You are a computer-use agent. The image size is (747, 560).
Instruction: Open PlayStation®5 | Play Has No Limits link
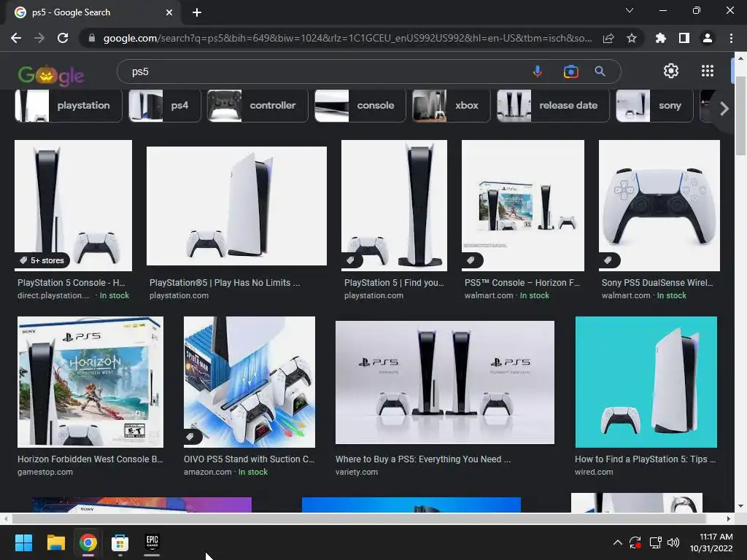225,282
